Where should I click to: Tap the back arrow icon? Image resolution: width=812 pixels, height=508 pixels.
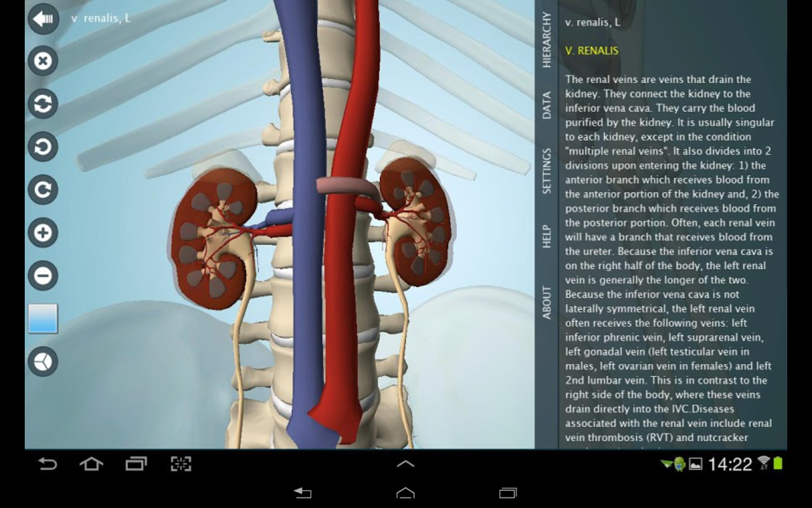(x=43, y=19)
